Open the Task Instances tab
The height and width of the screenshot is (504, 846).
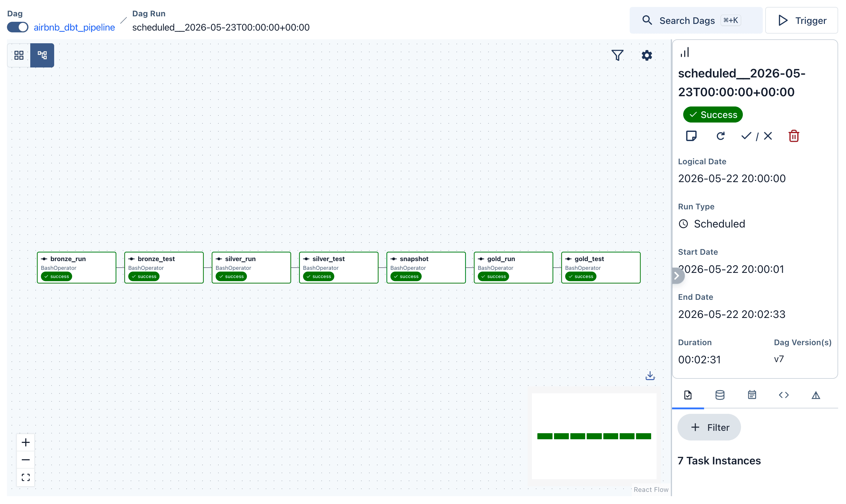point(688,395)
